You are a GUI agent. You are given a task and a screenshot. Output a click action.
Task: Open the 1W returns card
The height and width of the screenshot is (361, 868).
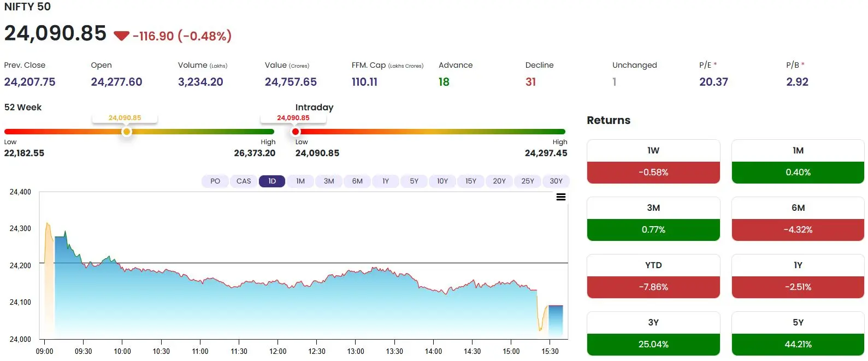[x=653, y=162]
